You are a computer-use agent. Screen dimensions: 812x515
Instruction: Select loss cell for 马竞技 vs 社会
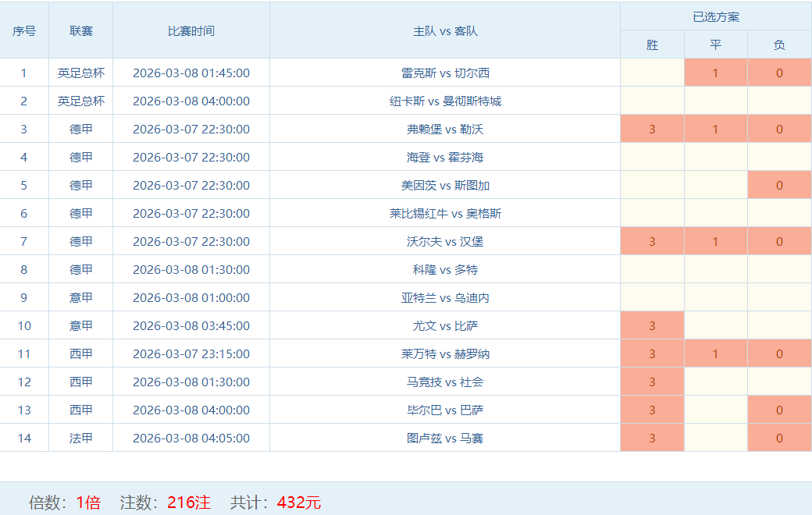(779, 382)
